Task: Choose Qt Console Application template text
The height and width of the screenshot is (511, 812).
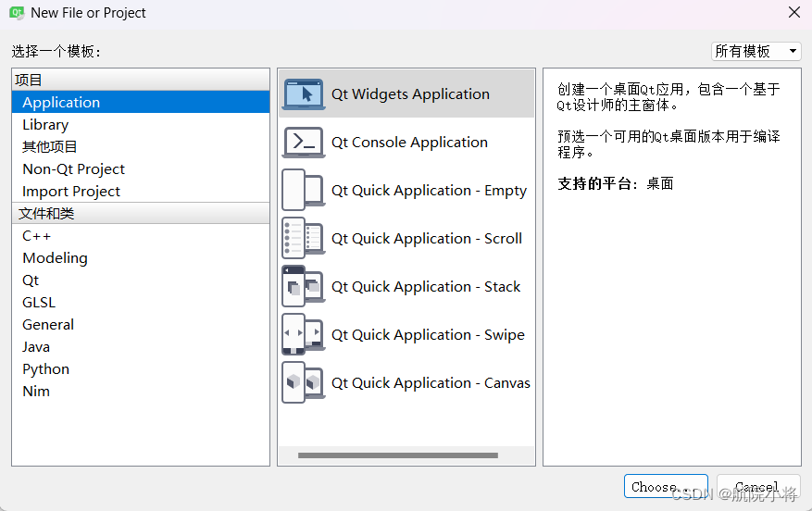Action: pos(409,143)
